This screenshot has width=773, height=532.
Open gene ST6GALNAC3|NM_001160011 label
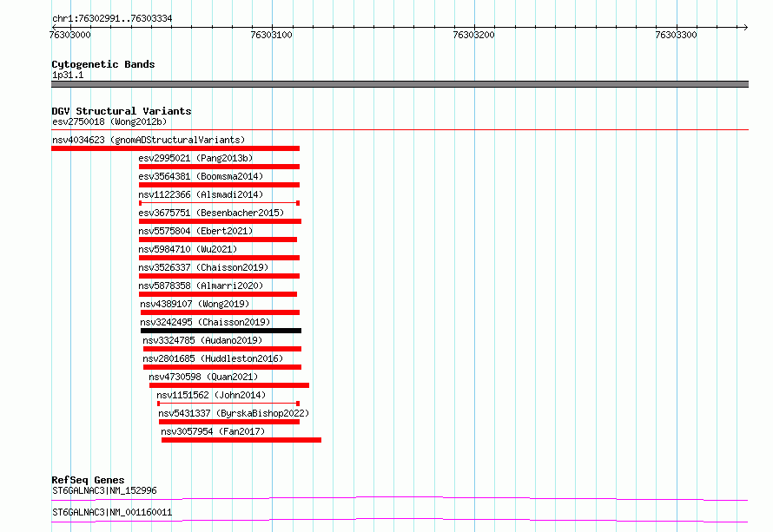tap(112, 512)
